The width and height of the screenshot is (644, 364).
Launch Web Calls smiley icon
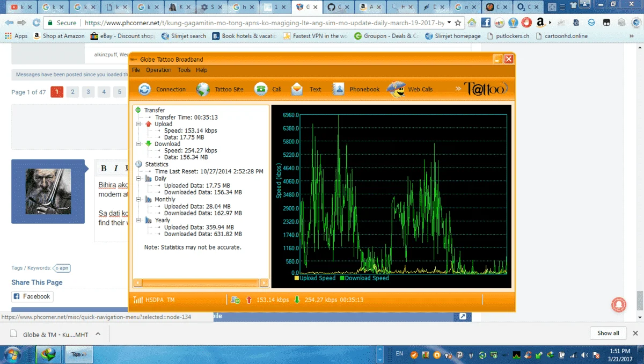pyautogui.click(x=396, y=89)
